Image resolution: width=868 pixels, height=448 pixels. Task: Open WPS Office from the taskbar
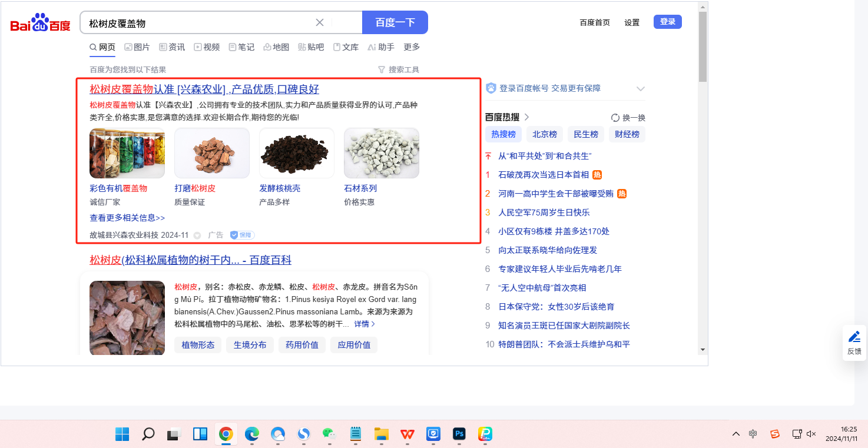[x=408, y=434]
